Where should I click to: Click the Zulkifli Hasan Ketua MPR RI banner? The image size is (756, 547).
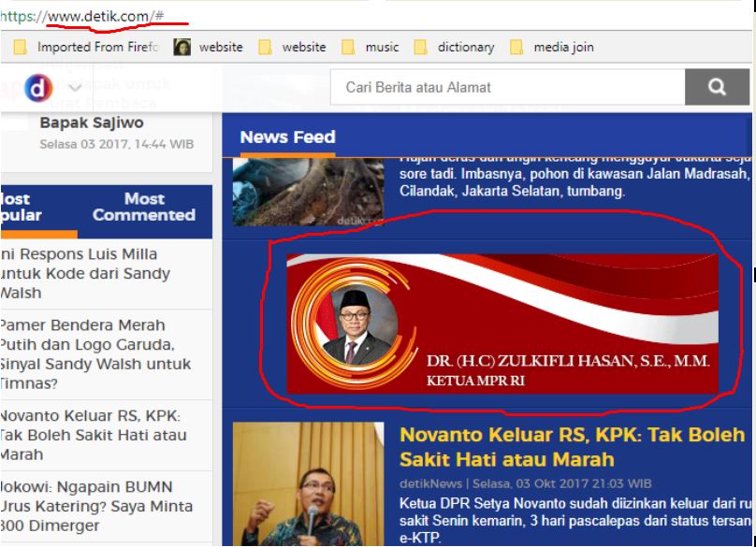point(502,324)
